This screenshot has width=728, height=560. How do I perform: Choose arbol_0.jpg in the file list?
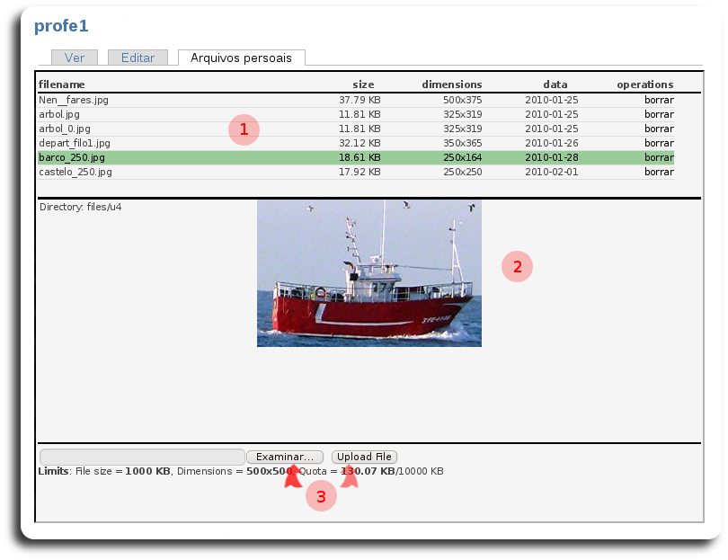pos(65,129)
